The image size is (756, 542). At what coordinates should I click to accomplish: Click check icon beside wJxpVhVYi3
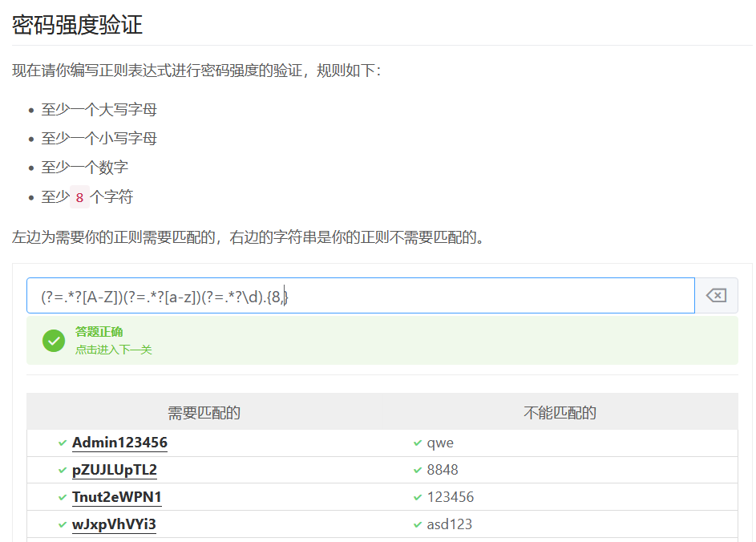pyautogui.click(x=63, y=524)
